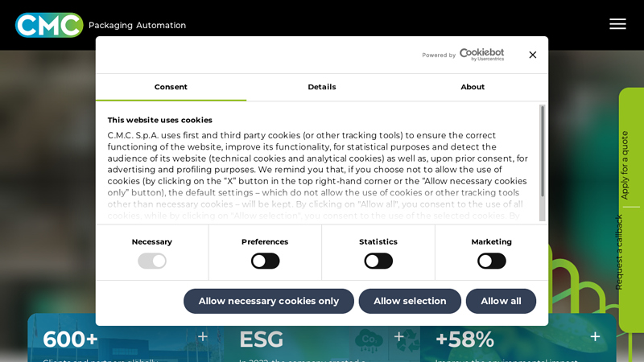Expand the ESG card plus icon
The height and width of the screenshot is (362, 644).
coord(398,337)
